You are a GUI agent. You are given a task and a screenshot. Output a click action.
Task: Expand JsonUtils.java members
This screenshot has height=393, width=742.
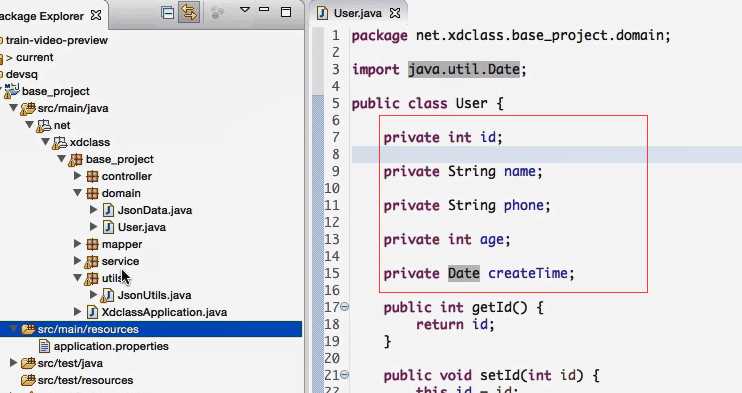(x=94, y=295)
